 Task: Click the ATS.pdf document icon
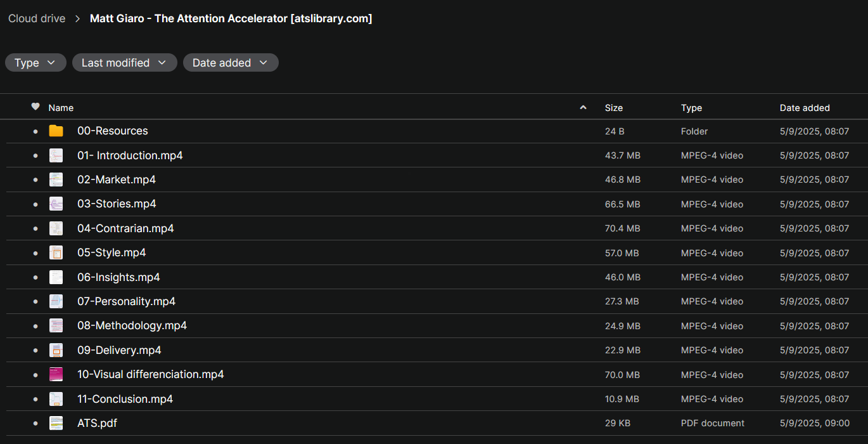click(x=56, y=423)
